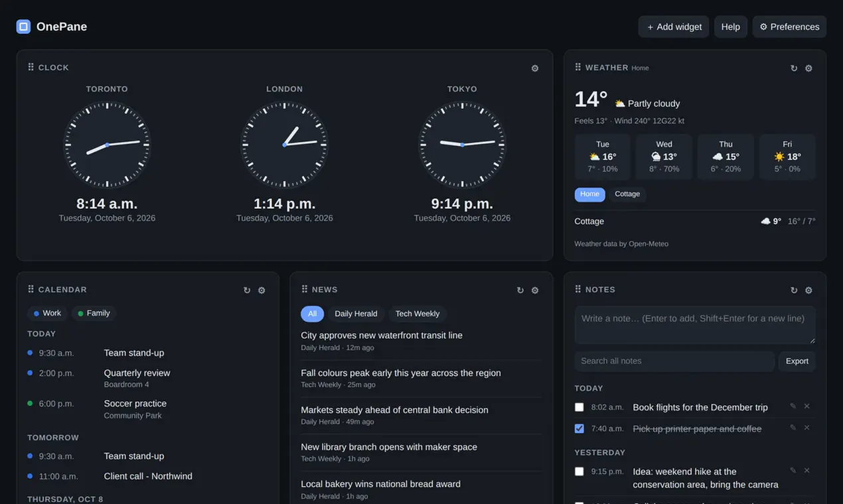This screenshot has height=504, width=843.
Task: Open 'Markets steady ahead of central bank decision'
Action: (x=394, y=410)
